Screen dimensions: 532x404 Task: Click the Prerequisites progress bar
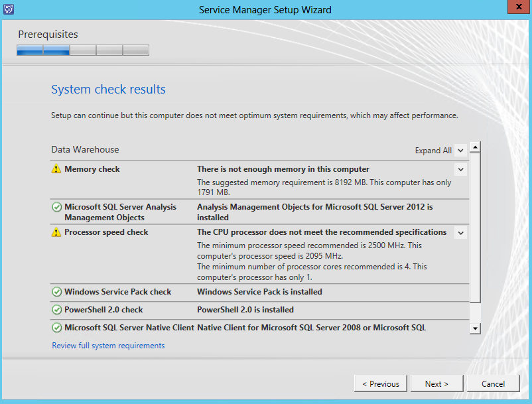point(83,50)
